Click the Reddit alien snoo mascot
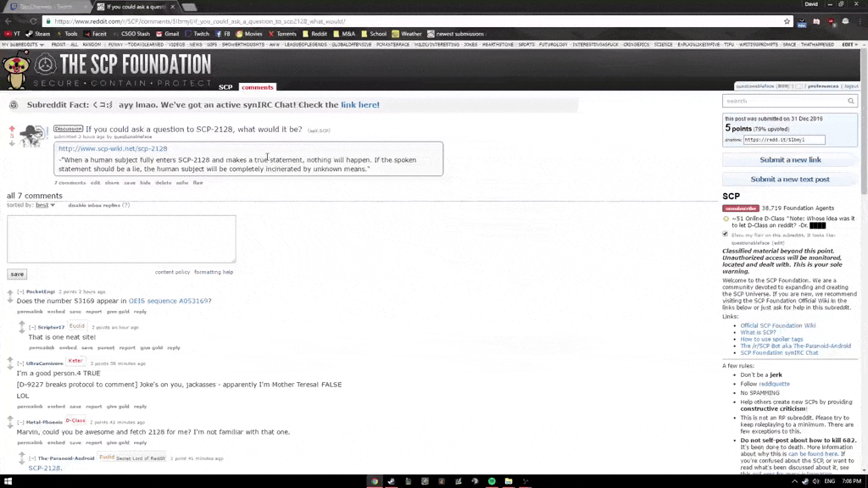This screenshot has width=868, height=488. [16, 71]
